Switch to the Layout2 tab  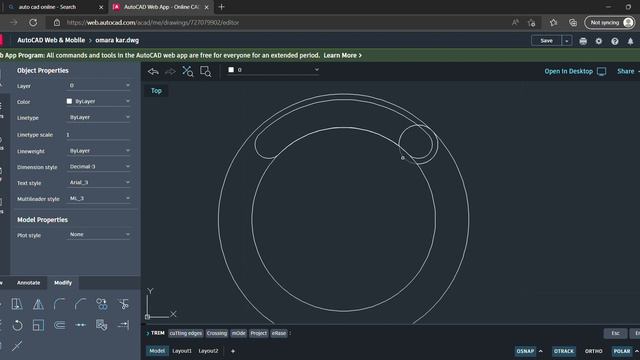pos(208,351)
